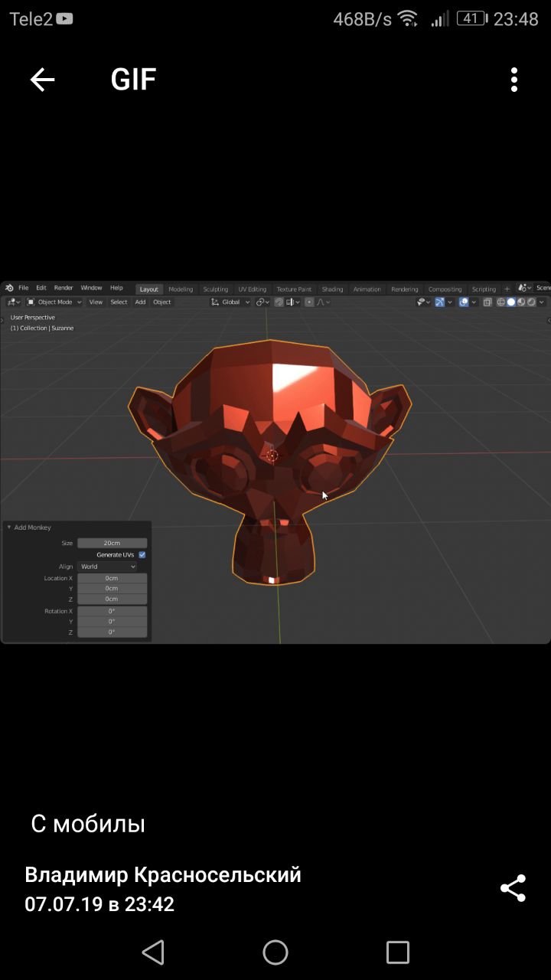Open the proportional falloff curve icon
Viewport: 551px width, 980px height.
323,302
